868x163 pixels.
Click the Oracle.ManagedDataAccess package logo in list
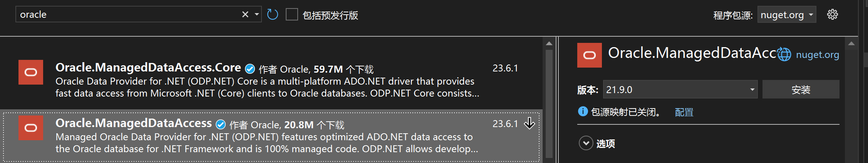(x=31, y=128)
